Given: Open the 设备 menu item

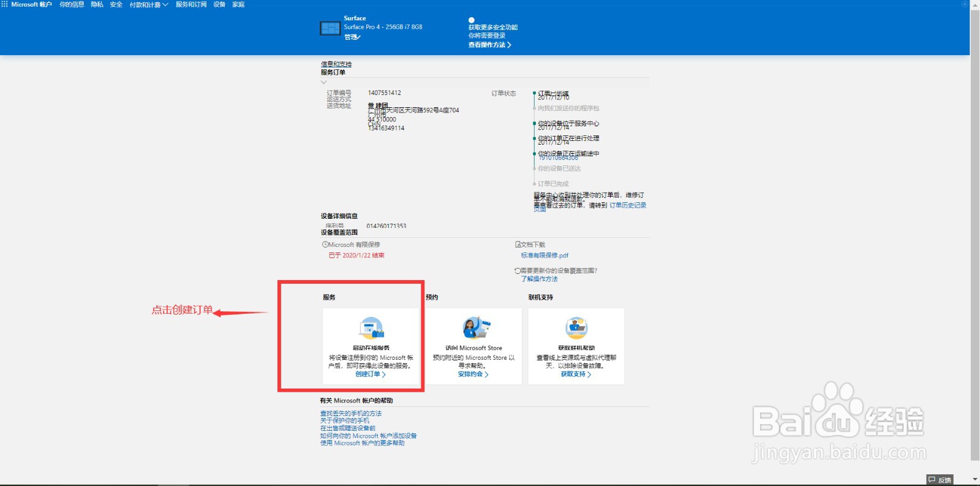Looking at the screenshot, I should 219,4.
